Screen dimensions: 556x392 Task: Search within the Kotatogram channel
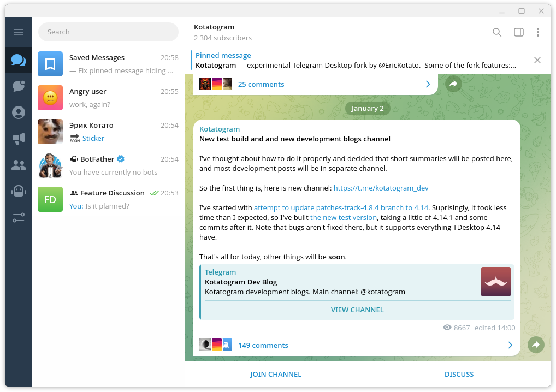click(x=497, y=32)
